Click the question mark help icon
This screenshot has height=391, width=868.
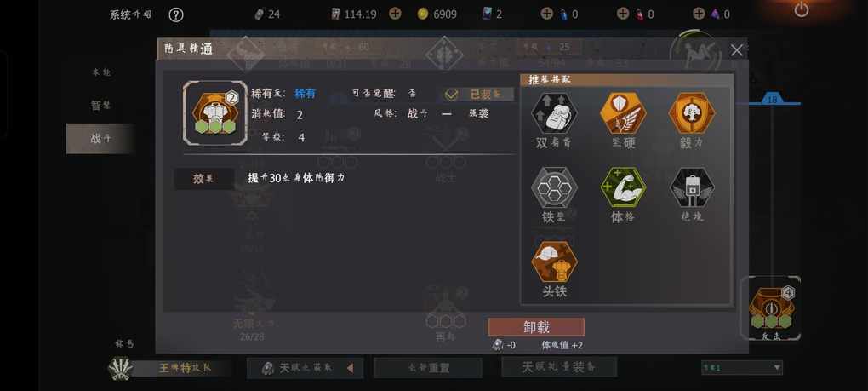coord(176,14)
